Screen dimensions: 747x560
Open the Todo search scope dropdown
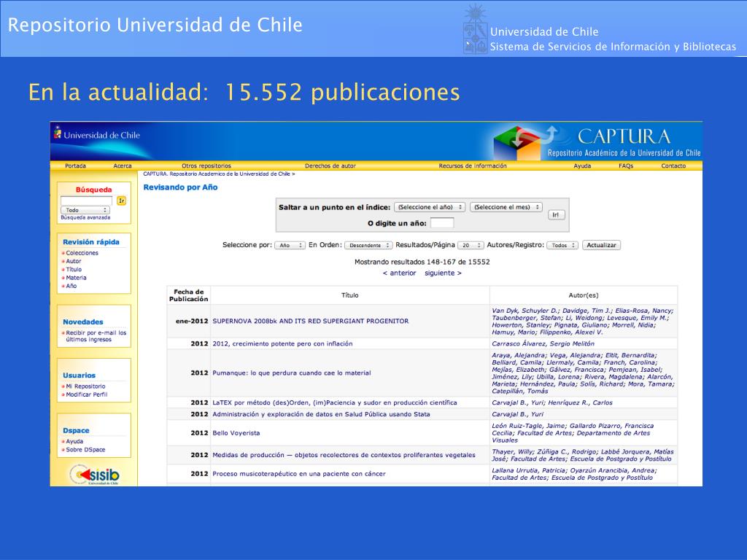pos(85,210)
